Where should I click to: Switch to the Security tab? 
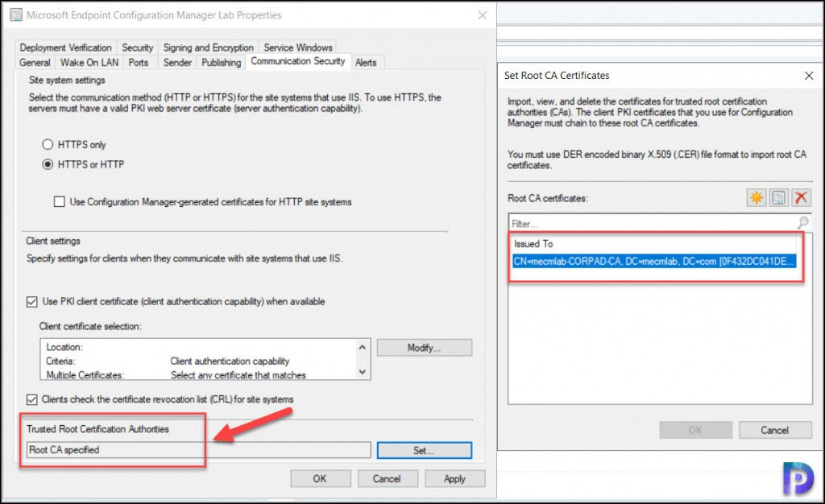click(137, 48)
